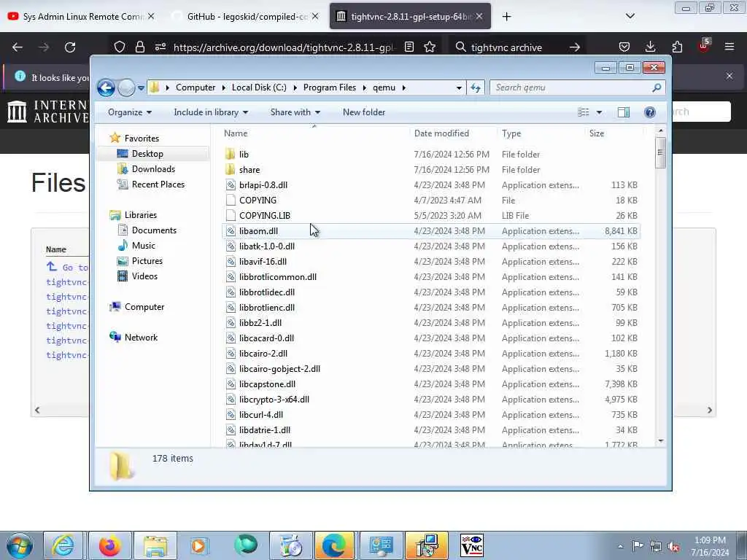Click the Windows Start orb
Viewport: 747px width, 560px height.
click(19, 545)
